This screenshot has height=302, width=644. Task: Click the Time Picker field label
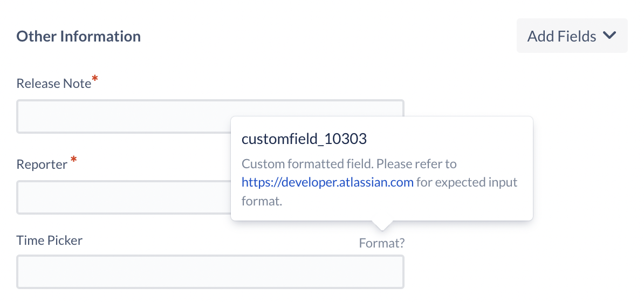(49, 240)
